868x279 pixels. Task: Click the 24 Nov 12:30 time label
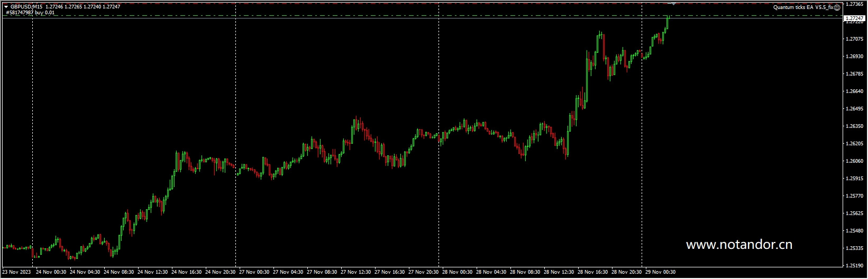point(152,273)
